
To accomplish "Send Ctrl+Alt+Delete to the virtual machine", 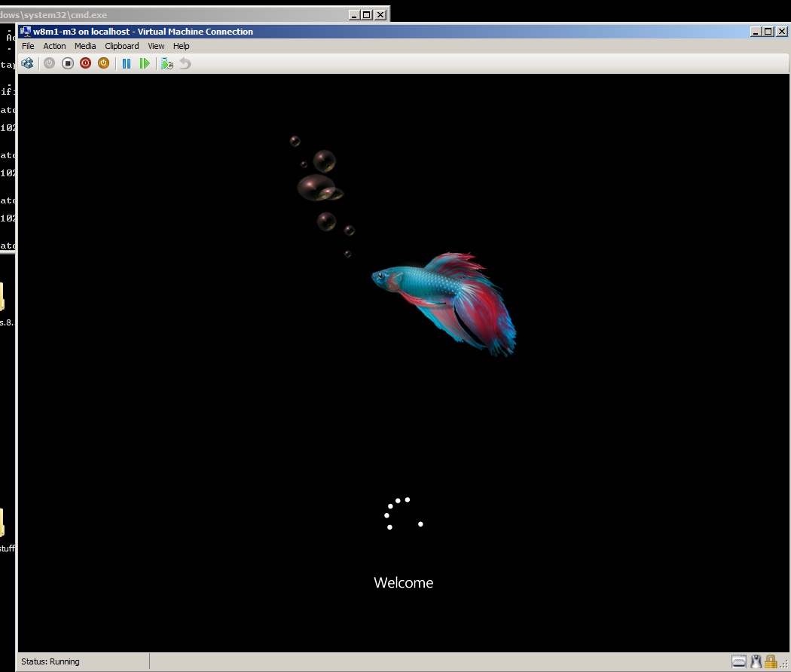I will [27, 63].
